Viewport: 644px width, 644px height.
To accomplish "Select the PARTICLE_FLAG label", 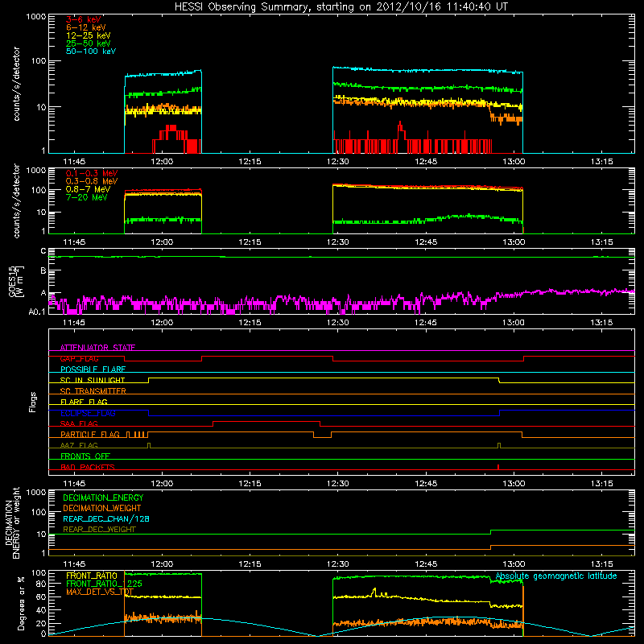I will [90, 434].
